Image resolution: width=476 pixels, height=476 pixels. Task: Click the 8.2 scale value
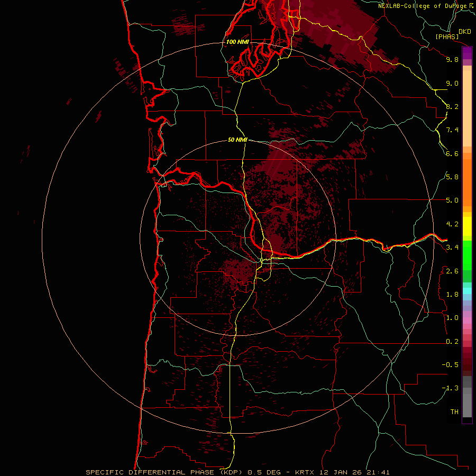452,106
